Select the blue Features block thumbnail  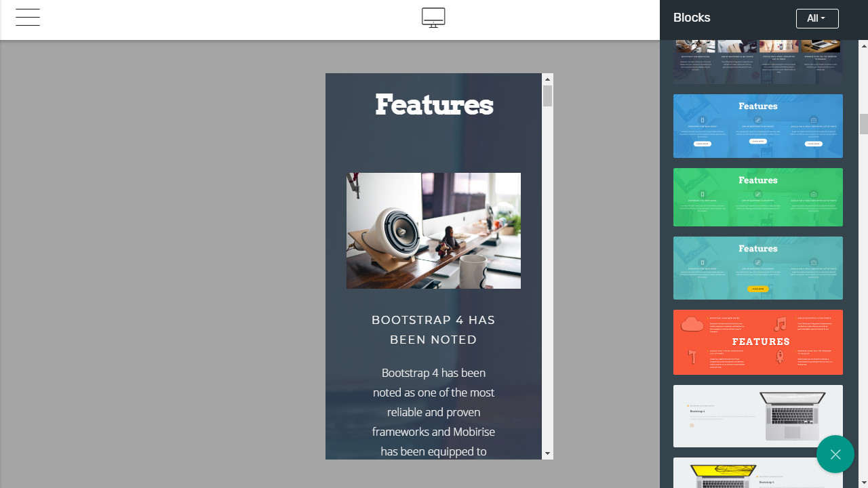tap(758, 126)
